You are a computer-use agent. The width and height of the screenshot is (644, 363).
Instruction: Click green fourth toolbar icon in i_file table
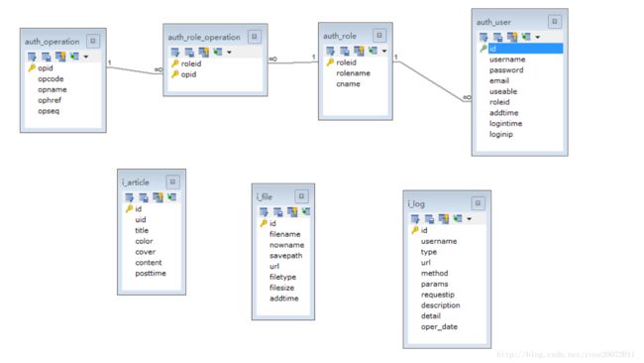(x=306, y=211)
